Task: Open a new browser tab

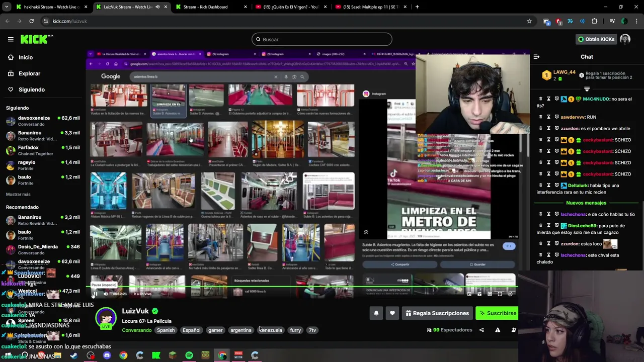Action: click(417, 7)
